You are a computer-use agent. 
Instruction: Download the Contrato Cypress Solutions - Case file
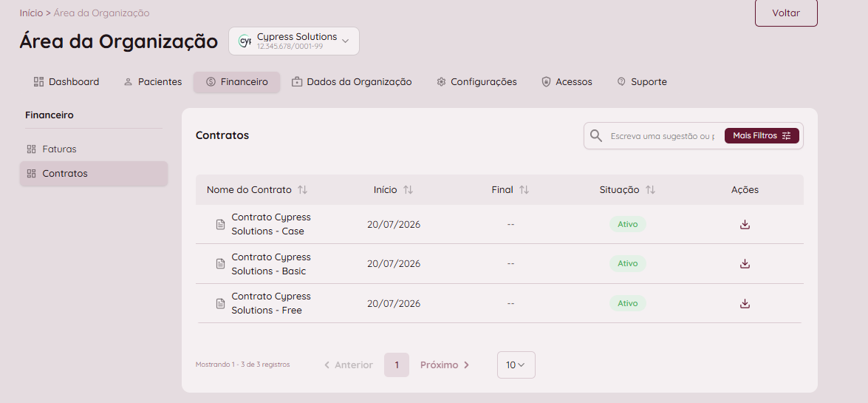click(x=745, y=225)
